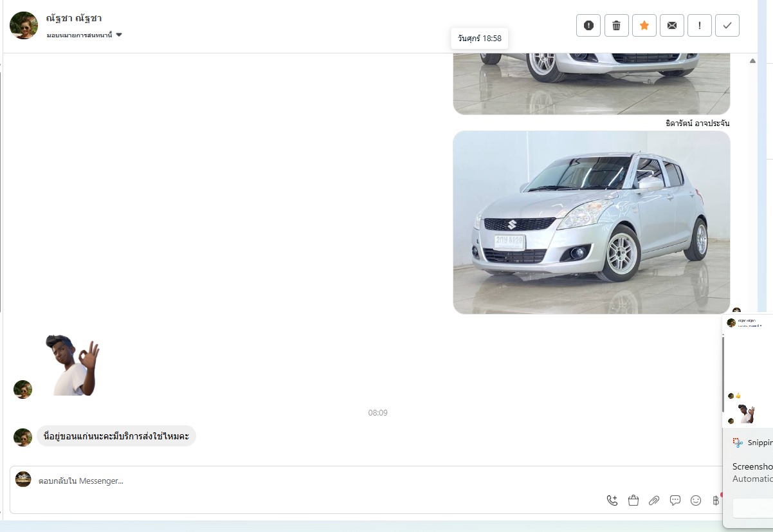Click seen-receipt avatar under car photo

click(736, 311)
